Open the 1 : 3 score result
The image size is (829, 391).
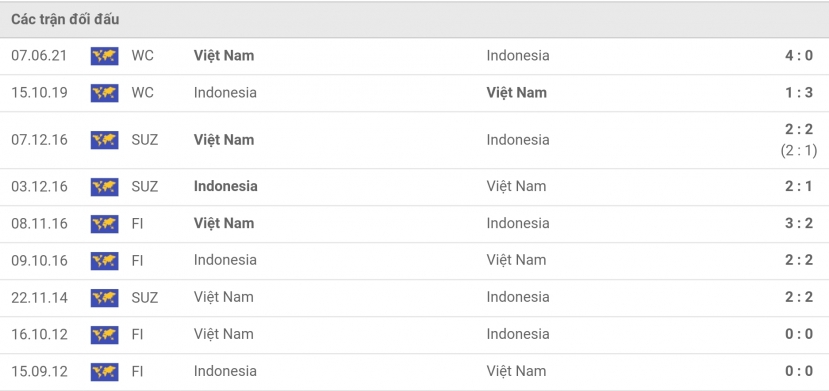pos(799,92)
